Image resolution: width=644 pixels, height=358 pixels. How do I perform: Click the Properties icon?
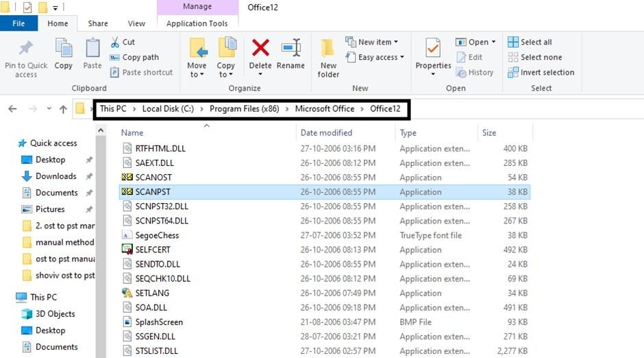[433, 48]
